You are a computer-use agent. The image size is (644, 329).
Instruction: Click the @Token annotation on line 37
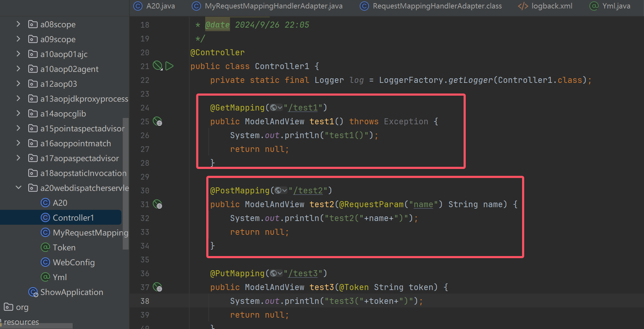(x=354, y=287)
